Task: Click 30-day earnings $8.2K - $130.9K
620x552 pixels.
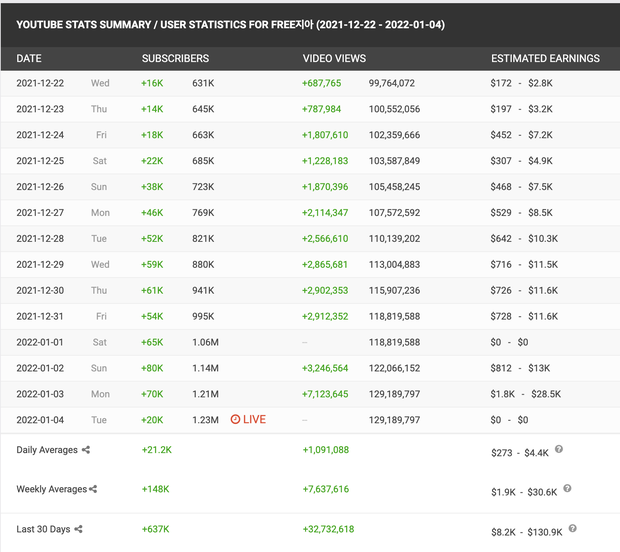Action: coord(527,532)
